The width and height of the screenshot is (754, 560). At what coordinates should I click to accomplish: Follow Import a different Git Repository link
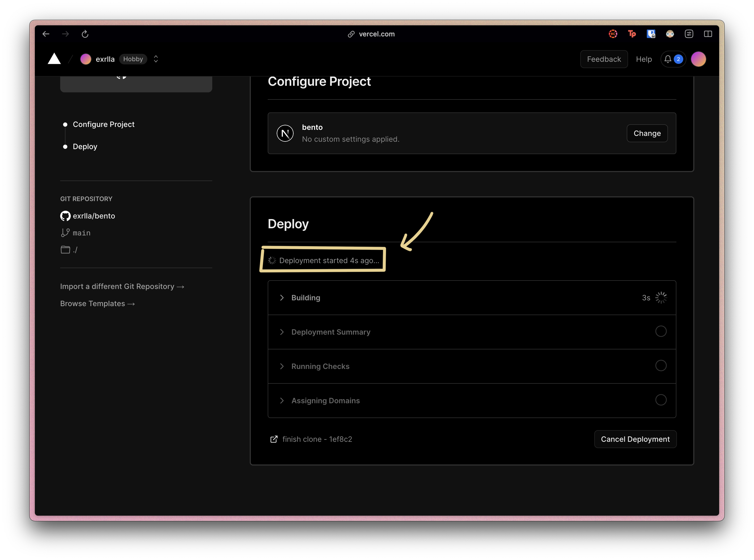122,286
